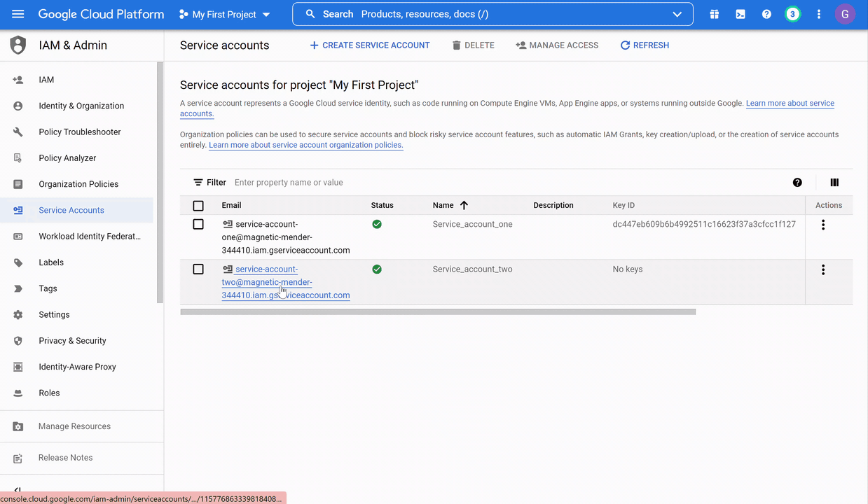
Task: Open the help question mark icon in top bar
Action: [x=766, y=14]
